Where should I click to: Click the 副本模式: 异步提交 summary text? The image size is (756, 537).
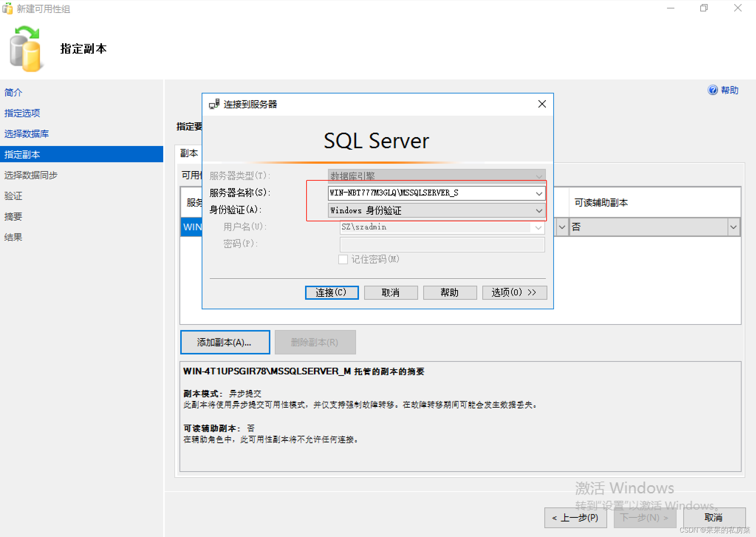point(222,394)
